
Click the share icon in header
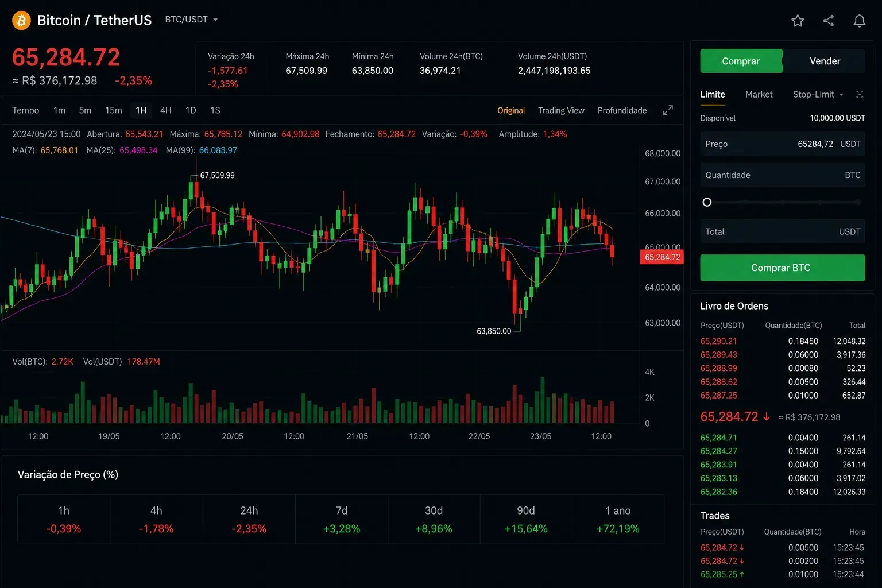coord(829,21)
